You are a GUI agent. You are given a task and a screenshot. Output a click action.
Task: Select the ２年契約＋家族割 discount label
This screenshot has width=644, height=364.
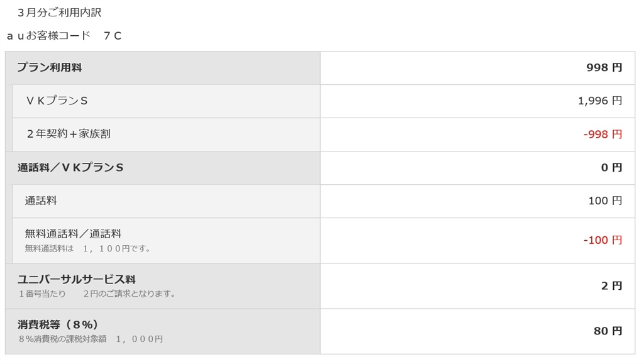click(x=68, y=134)
